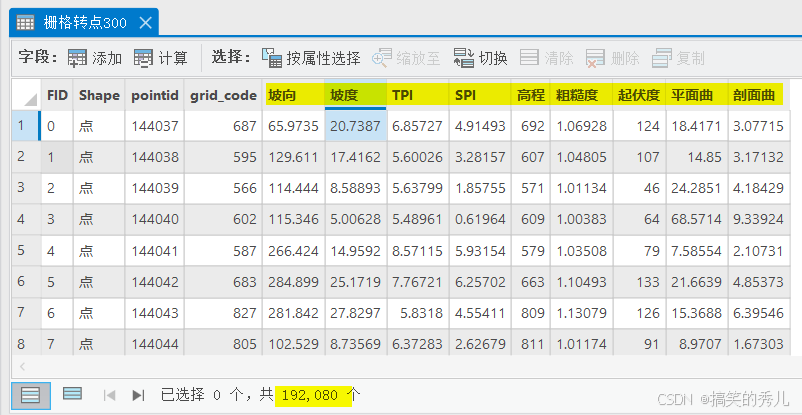Click the 平面曲 cell 14.85
This screenshot has height=415, width=802.
(x=697, y=157)
